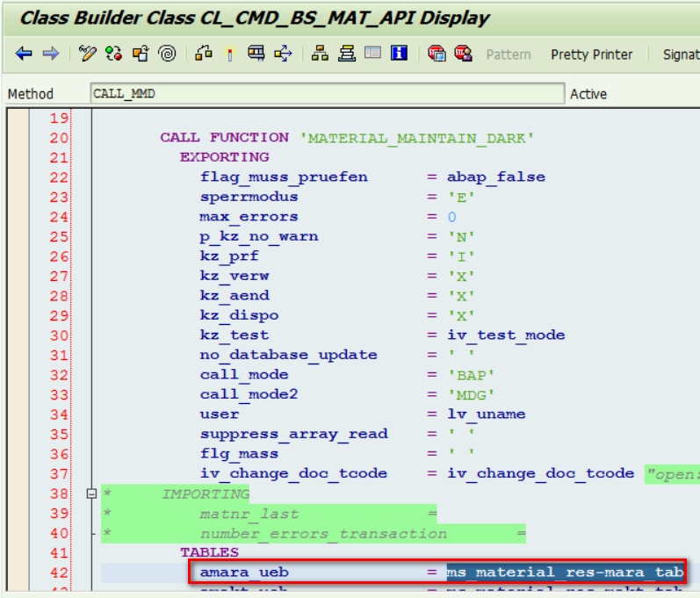Click the EXPORTING keyword

(225, 157)
